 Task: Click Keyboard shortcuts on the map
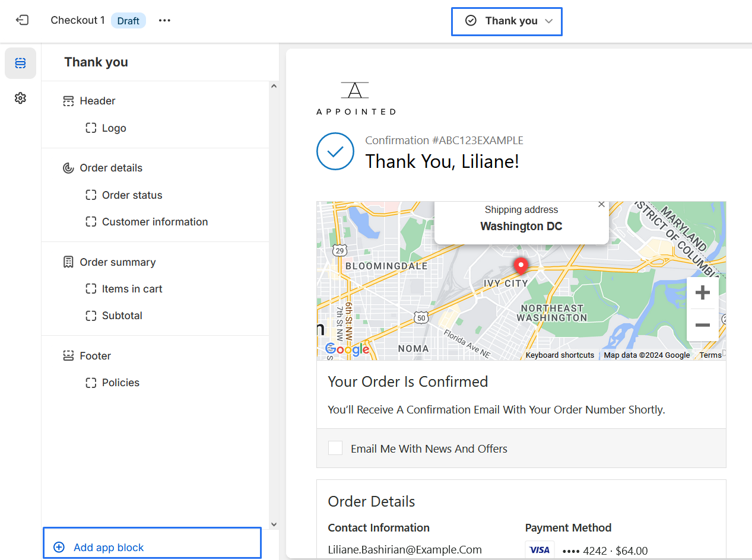[x=560, y=355]
